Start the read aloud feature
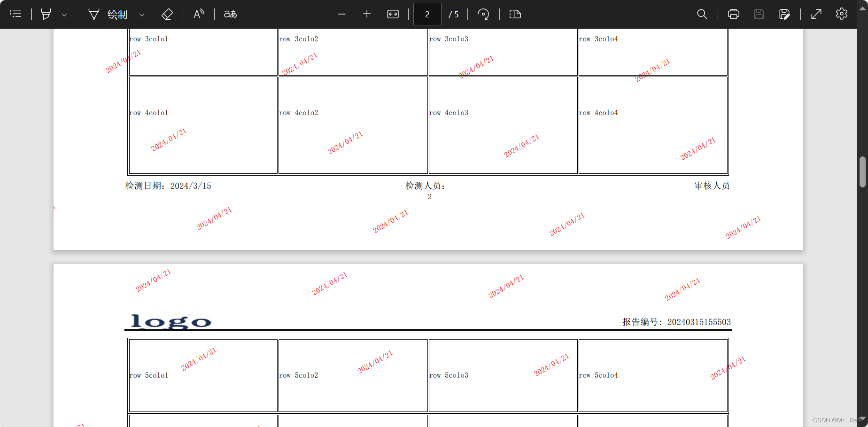Viewport: 868px width, 427px height. click(199, 14)
